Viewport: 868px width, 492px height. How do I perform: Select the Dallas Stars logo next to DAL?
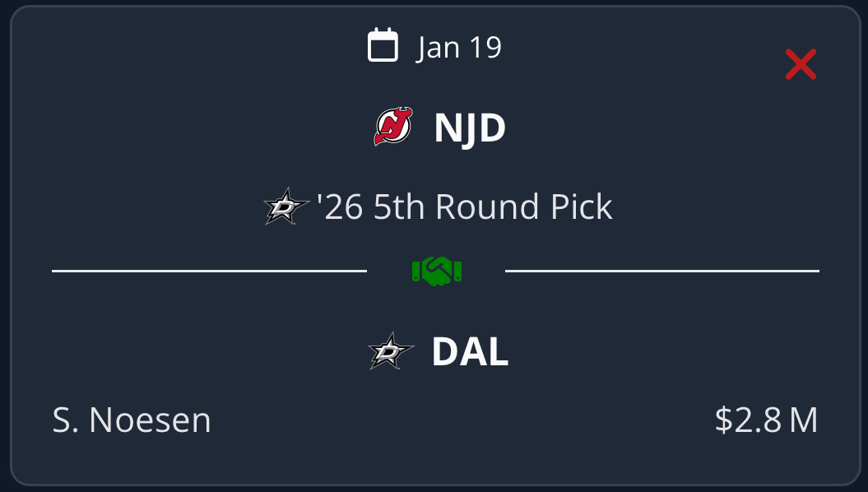click(392, 353)
